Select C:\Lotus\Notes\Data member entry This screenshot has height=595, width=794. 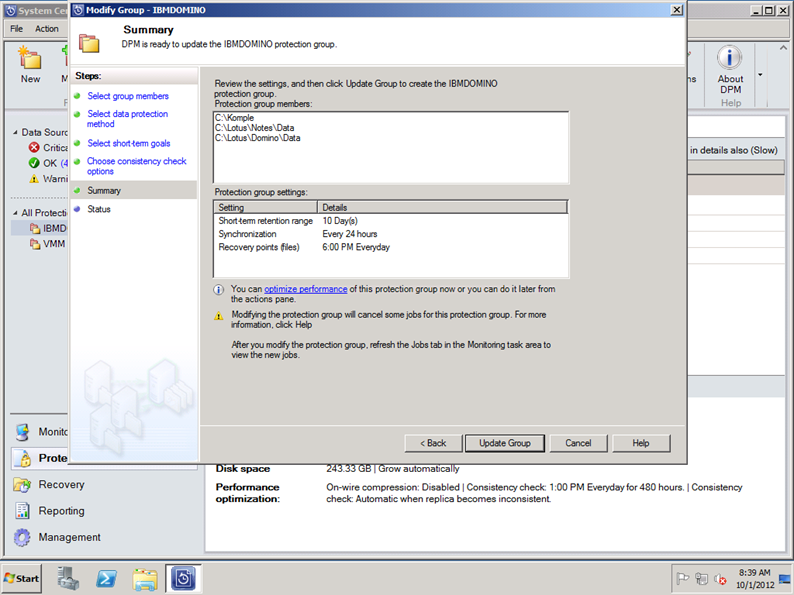[255, 128]
